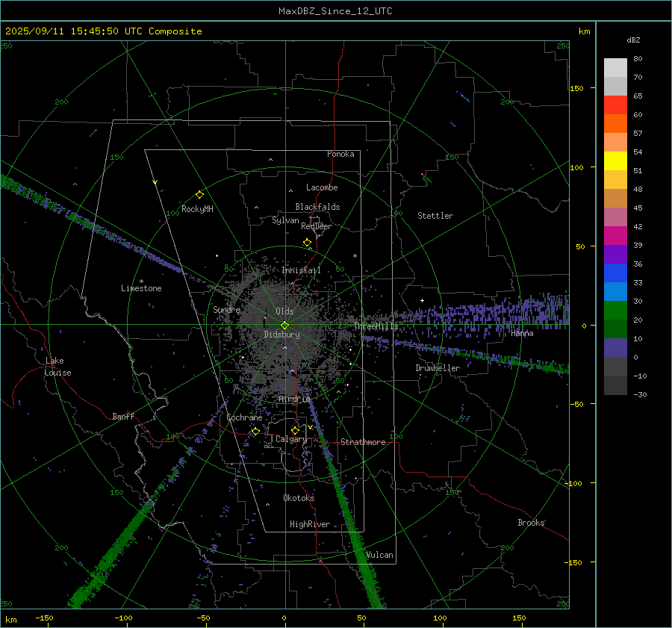
Task: Select the orange 57-60 dBZ legend swatch
Action: click(615, 123)
